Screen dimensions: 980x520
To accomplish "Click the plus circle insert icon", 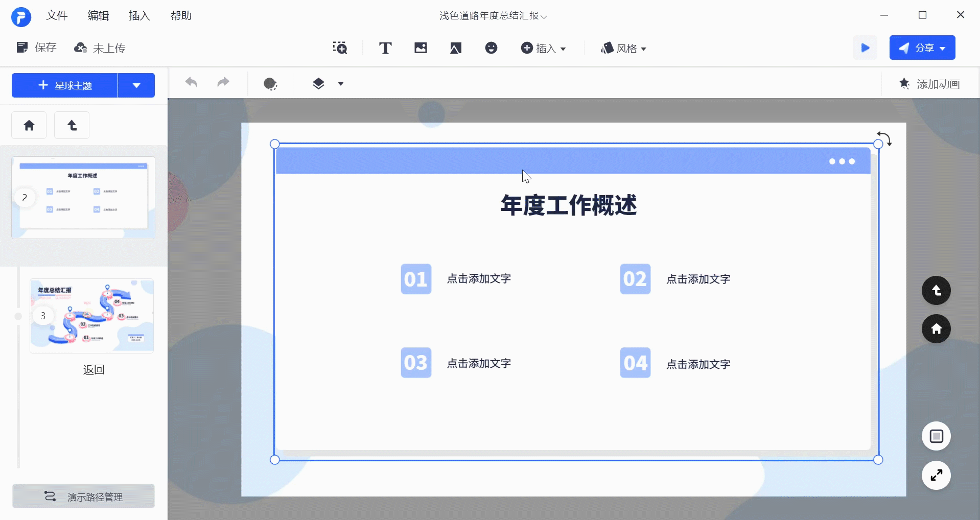I will tap(527, 48).
